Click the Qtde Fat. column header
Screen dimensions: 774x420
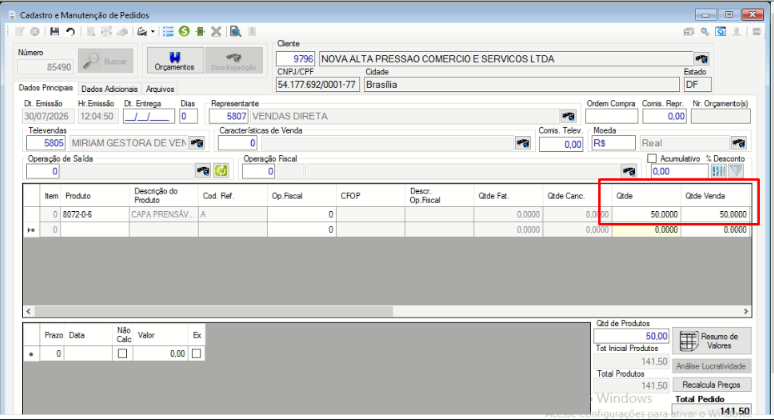[x=508, y=196]
